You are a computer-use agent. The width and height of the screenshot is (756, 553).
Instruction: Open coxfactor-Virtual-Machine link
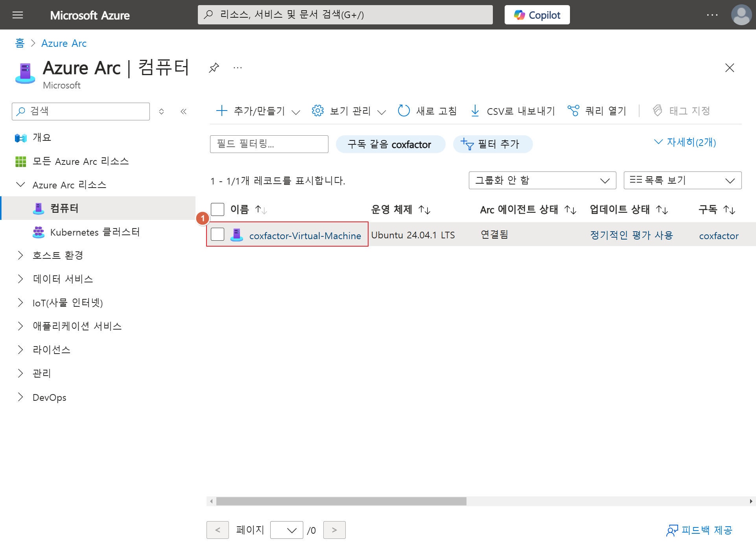click(305, 236)
